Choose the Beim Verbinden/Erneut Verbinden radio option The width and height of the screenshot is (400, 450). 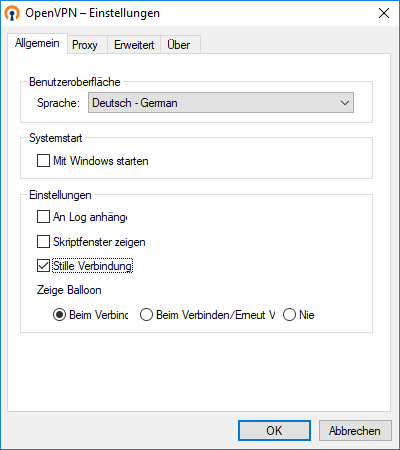146,315
